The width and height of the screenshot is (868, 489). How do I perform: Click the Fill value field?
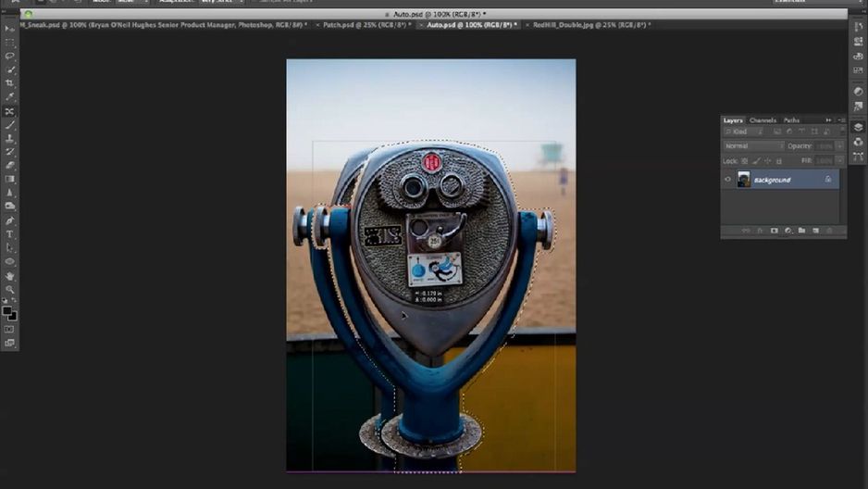coord(825,160)
